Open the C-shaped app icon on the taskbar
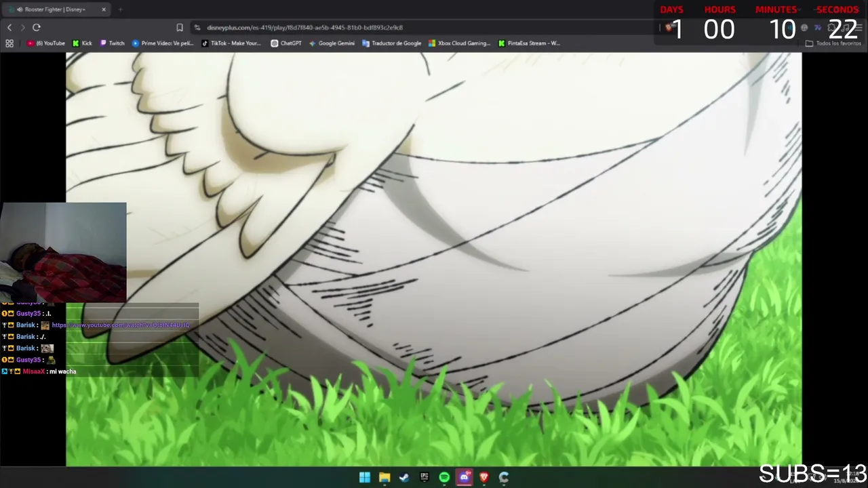This screenshot has width=868, height=488. (x=504, y=477)
